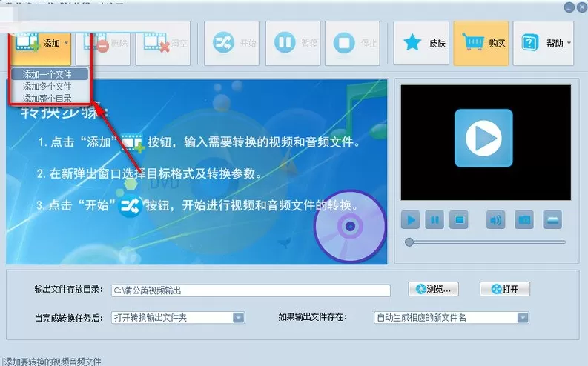The height and width of the screenshot is (366, 588).
Task: Pause the preview playback
Action: coord(435,220)
